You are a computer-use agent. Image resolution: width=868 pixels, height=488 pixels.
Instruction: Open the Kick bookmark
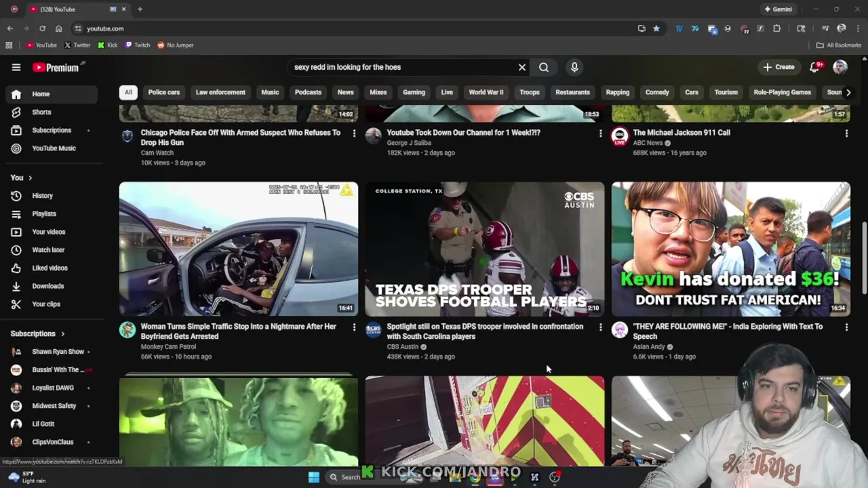coord(108,45)
